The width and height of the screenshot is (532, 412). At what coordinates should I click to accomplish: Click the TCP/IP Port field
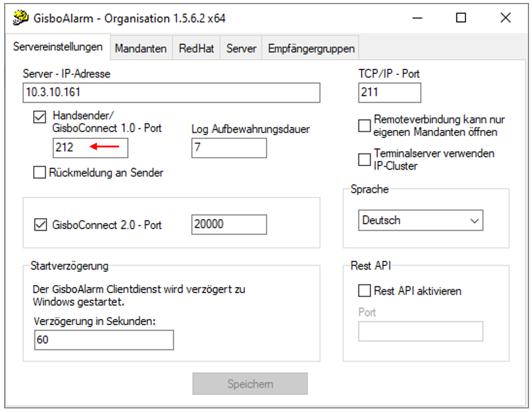tap(389, 92)
